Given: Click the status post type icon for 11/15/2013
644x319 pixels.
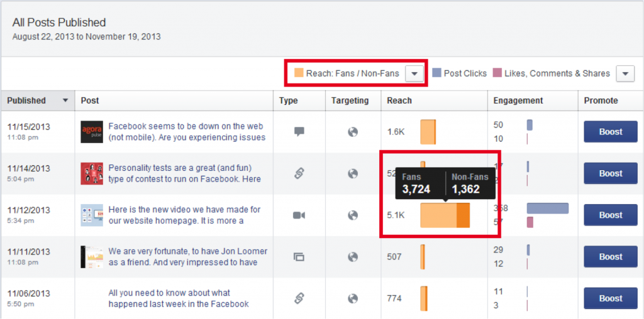Looking at the screenshot, I should pyautogui.click(x=299, y=132).
